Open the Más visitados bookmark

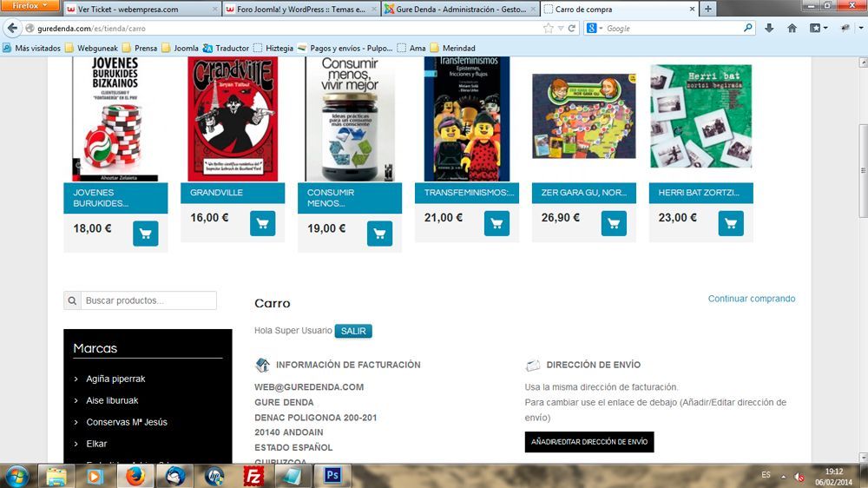pos(31,48)
